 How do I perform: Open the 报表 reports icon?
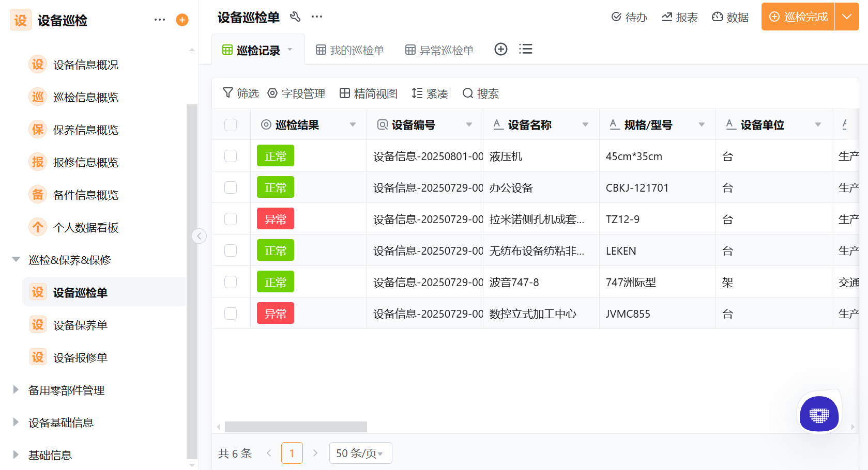tap(679, 17)
